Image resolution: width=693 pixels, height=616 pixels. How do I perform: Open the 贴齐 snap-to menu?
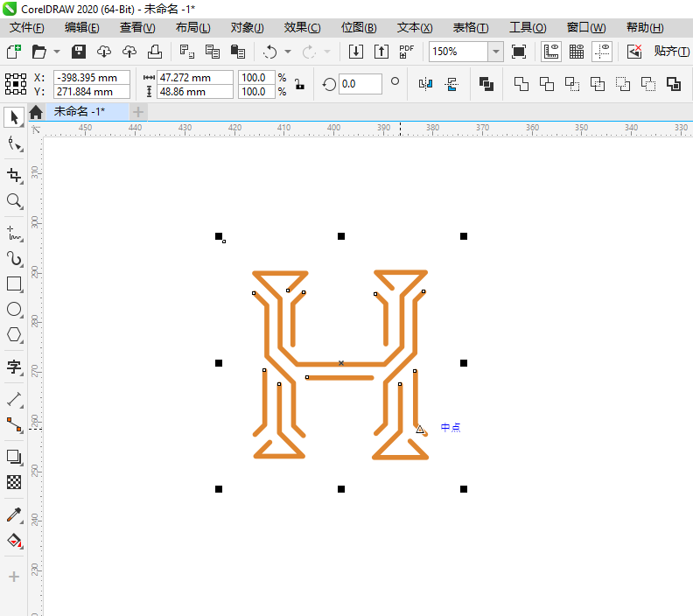(671, 52)
